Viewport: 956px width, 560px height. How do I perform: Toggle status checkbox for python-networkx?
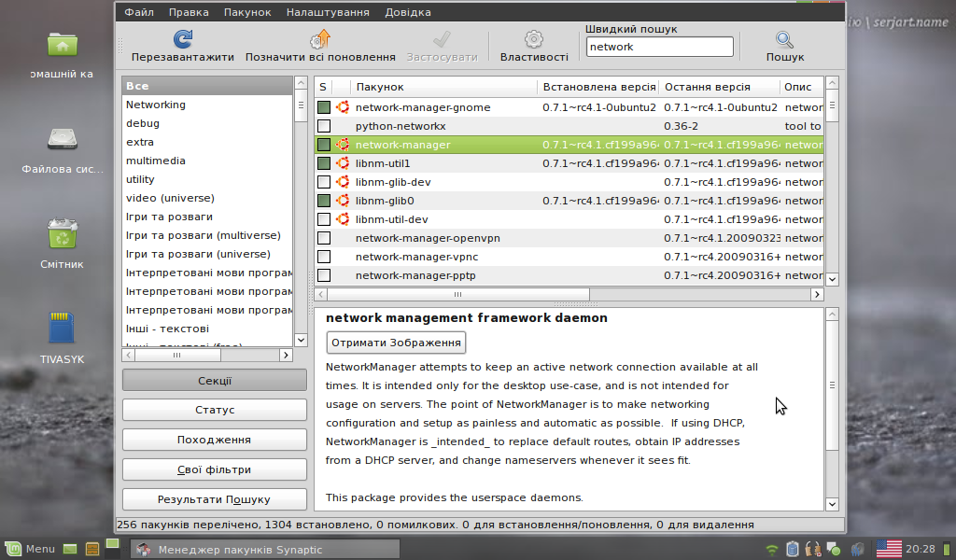pyautogui.click(x=324, y=126)
